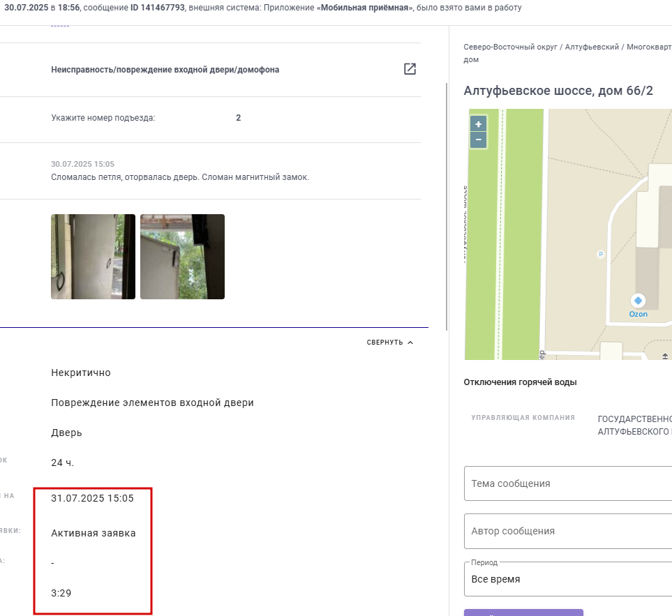Click the parking P marker on map

600,255
